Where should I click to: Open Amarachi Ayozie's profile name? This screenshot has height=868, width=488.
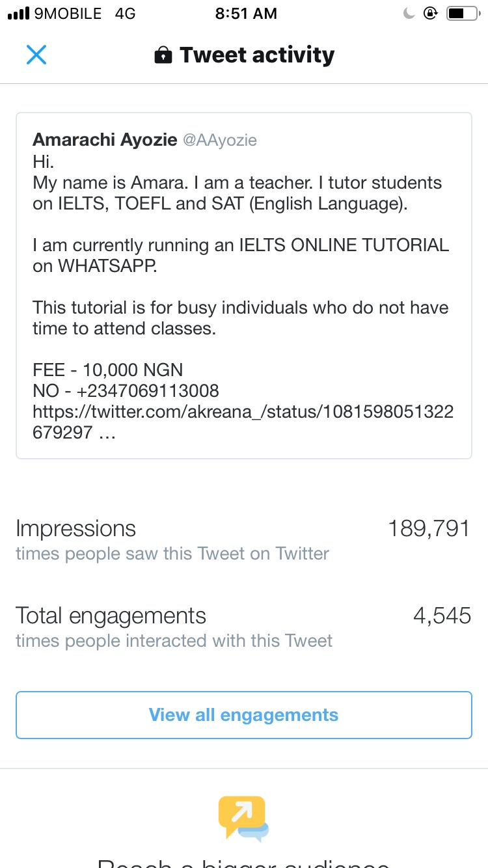point(105,140)
